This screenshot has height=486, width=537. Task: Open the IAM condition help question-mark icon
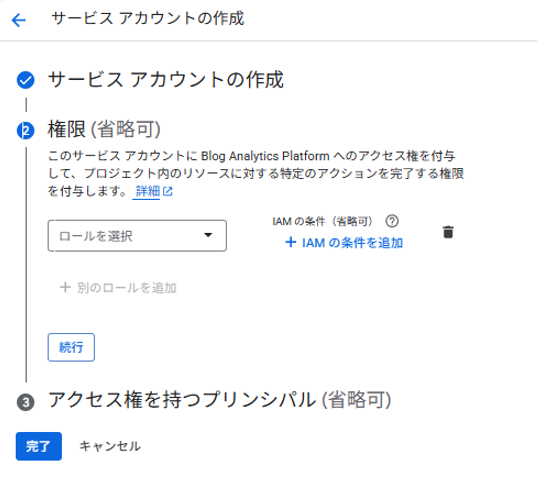392,221
